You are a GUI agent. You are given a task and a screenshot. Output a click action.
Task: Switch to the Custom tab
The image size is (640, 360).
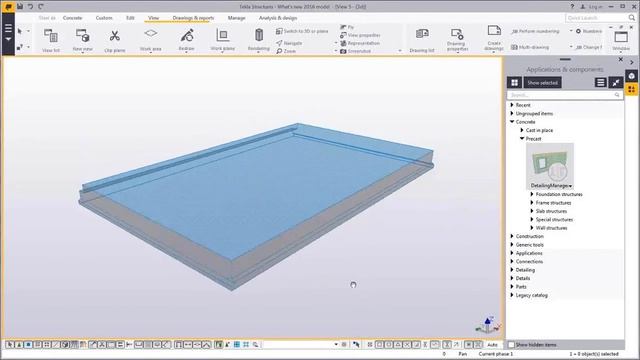click(x=104, y=18)
